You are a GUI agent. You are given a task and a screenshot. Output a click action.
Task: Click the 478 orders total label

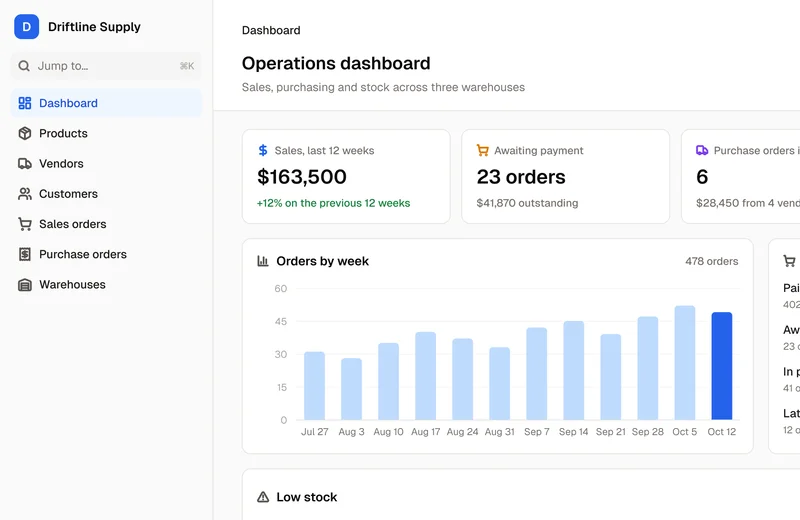(711, 261)
